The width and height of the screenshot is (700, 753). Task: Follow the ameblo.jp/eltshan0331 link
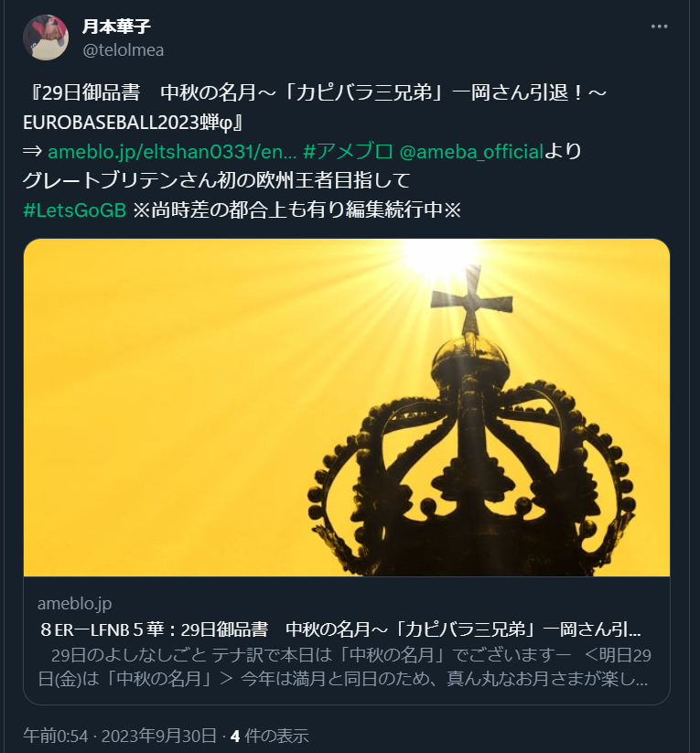pos(172,152)
